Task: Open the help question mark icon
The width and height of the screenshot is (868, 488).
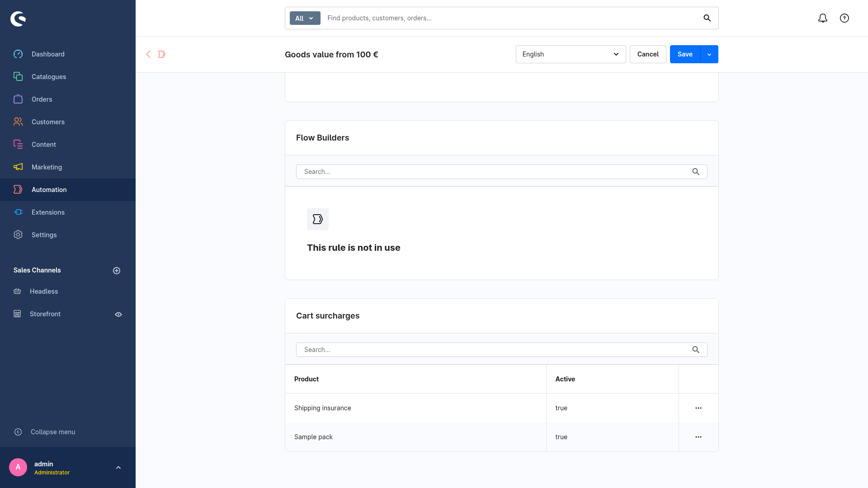Action: point(844,18)
